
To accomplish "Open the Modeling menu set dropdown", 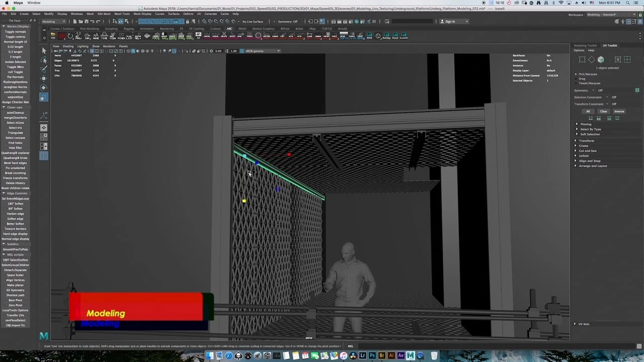I will (53, 22).
